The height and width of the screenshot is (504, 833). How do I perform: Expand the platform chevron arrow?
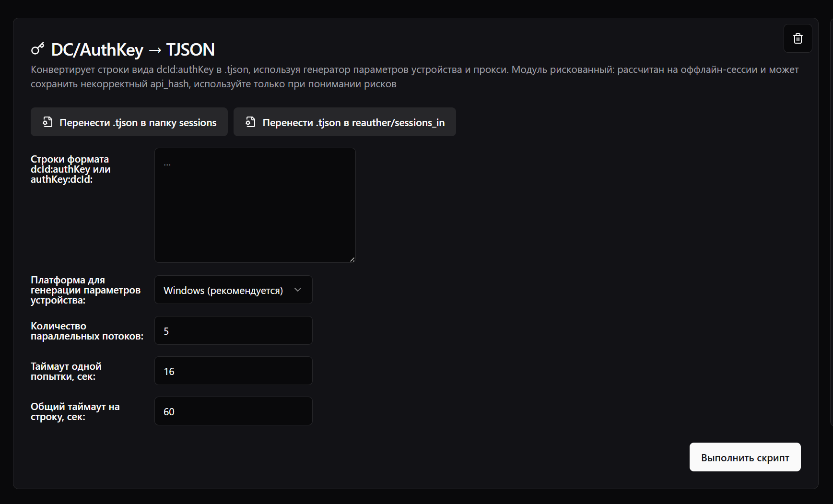click(x=298, y=290)
